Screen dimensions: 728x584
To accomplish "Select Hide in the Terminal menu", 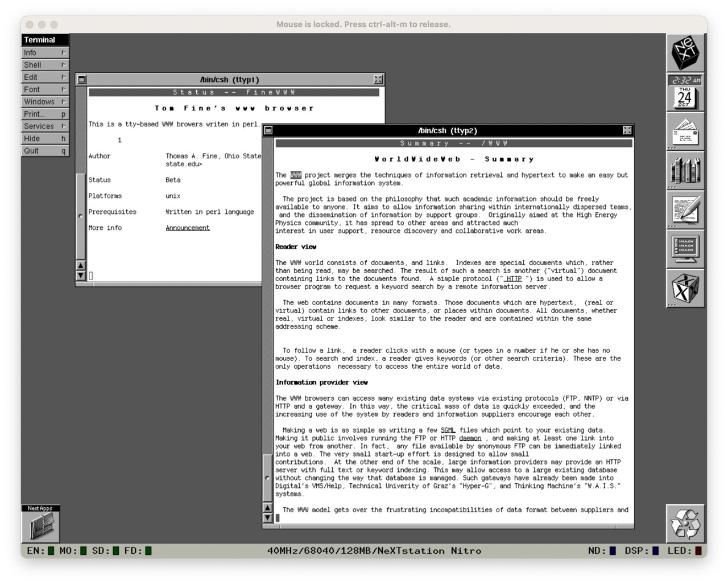I will [45, 138].
